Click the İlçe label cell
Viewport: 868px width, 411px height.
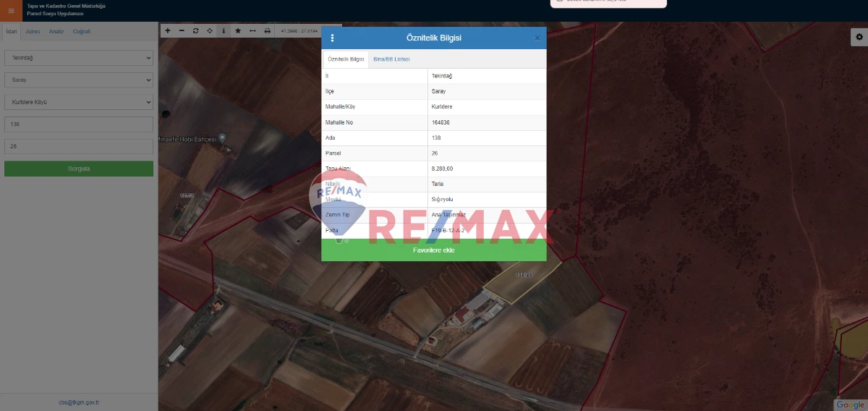(x=375, y=91)
